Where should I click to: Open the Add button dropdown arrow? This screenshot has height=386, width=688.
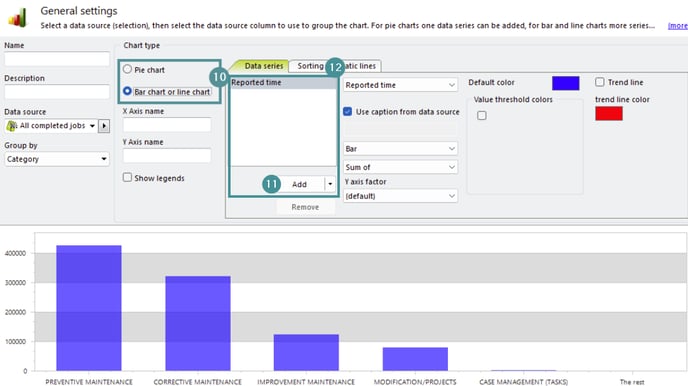(x=330, y=184)
